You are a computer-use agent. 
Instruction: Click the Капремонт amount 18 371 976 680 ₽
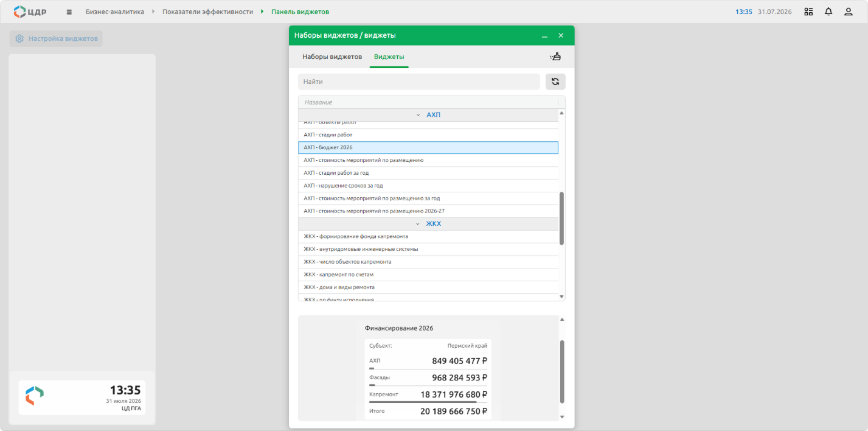[x=454, y=394]
